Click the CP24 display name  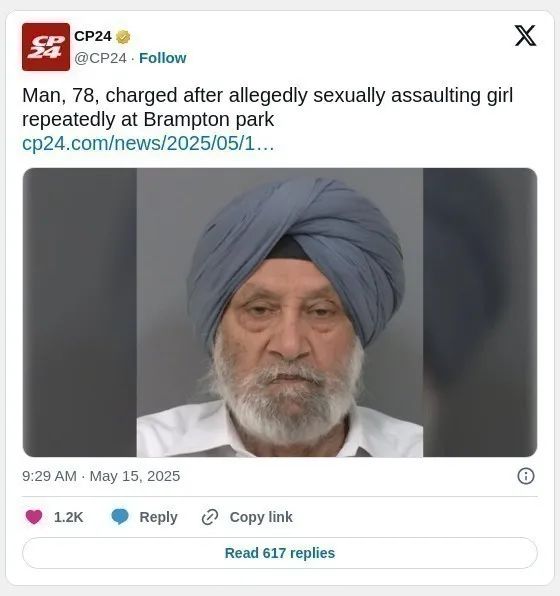point(93,36)
